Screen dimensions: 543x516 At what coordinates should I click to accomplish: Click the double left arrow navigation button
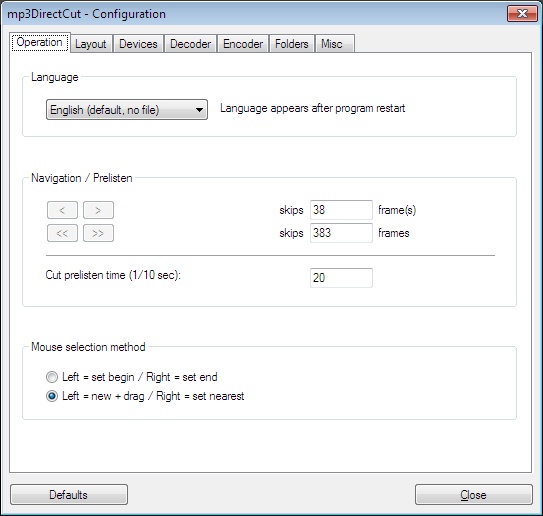click(62, 233)
